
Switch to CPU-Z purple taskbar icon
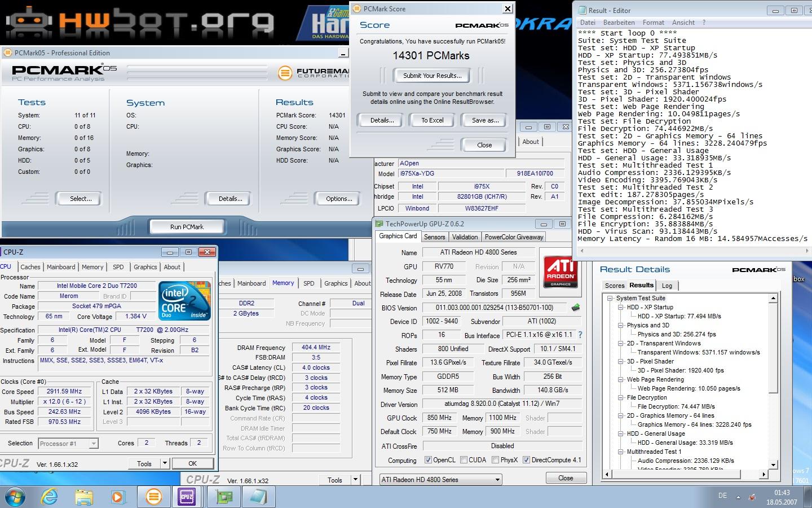point(187,497)
